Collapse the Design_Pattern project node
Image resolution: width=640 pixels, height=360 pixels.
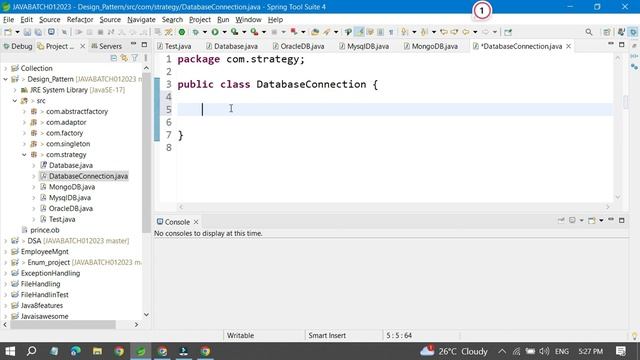coord(6,79)
